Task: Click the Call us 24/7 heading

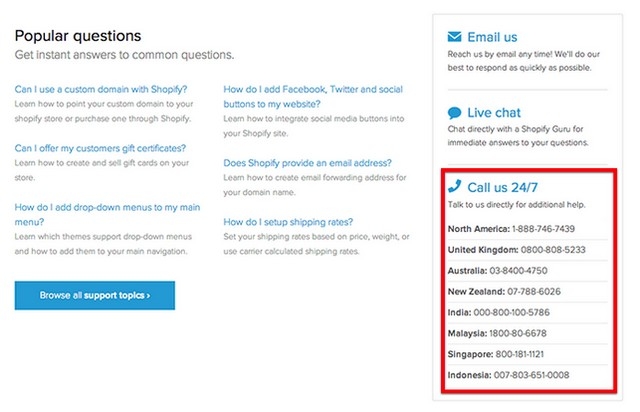Action: (502, 187)
